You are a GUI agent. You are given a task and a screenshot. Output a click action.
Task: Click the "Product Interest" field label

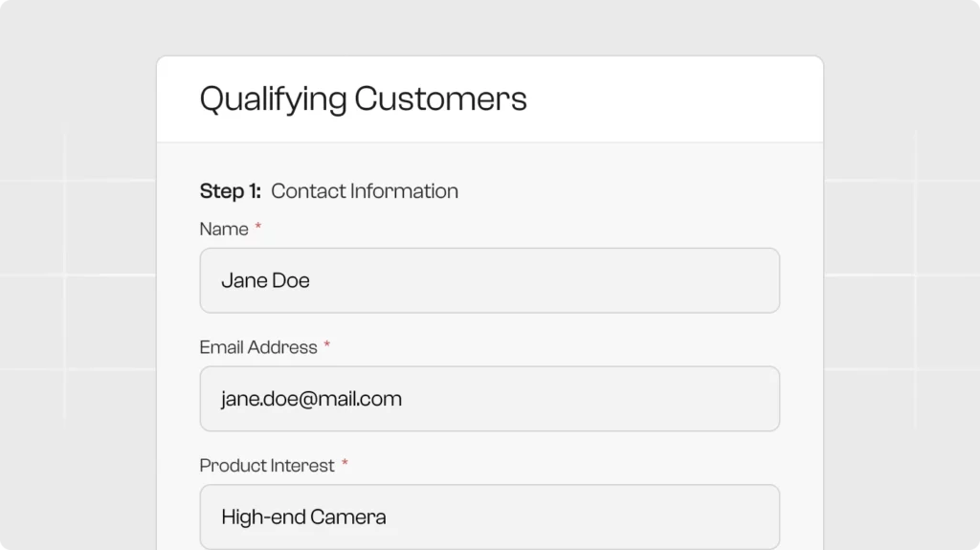(267, 466)
